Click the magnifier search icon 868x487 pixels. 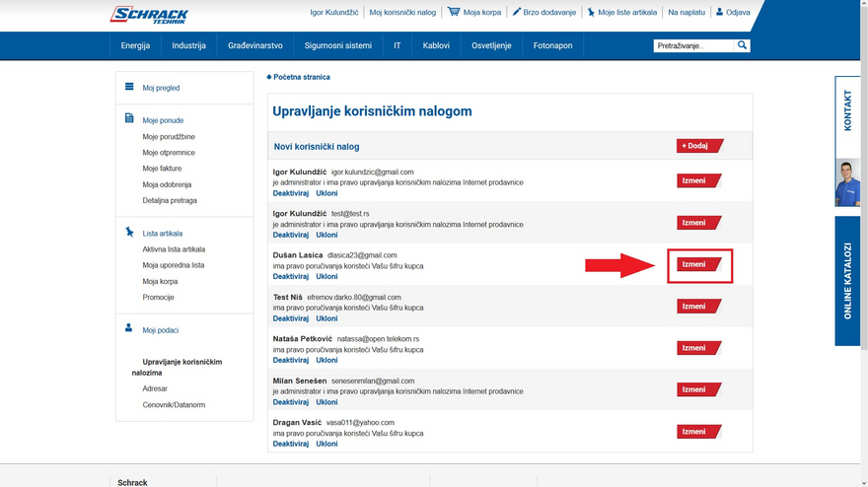[x=742, y=45]
